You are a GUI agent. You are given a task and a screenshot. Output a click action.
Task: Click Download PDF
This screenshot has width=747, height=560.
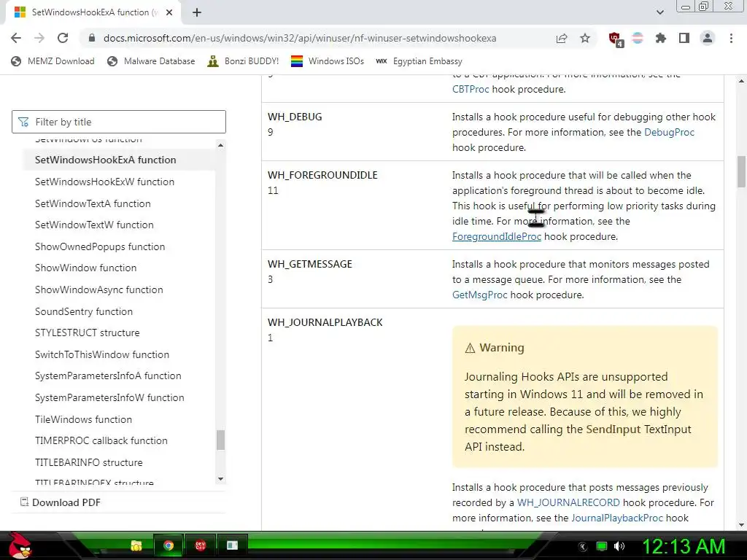coord(61,502)
